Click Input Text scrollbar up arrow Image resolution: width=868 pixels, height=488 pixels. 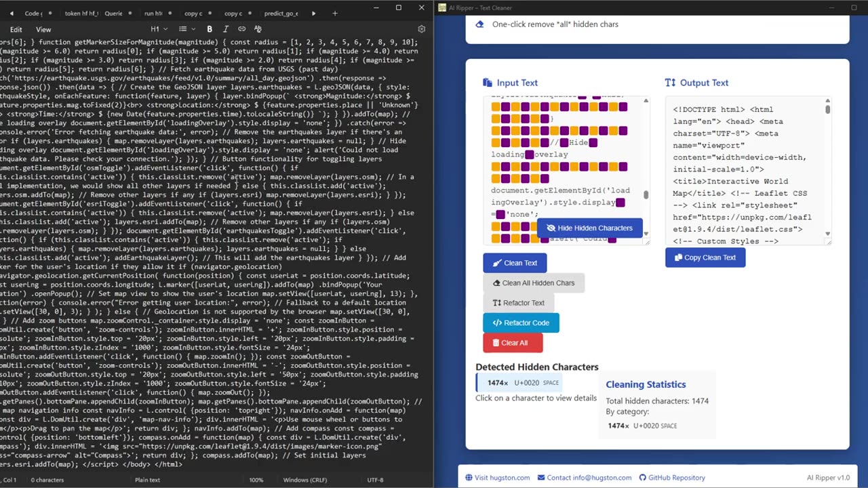646,100
